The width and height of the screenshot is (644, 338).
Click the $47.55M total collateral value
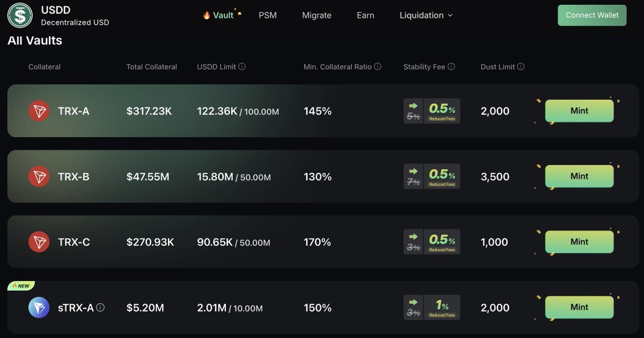point(148,177)
